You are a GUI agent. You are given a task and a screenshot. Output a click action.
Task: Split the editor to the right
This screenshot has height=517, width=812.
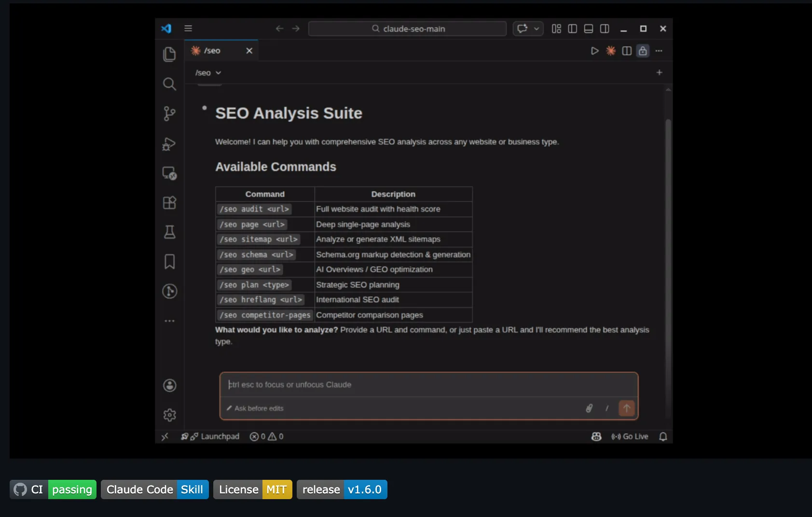tap(627, 51)
